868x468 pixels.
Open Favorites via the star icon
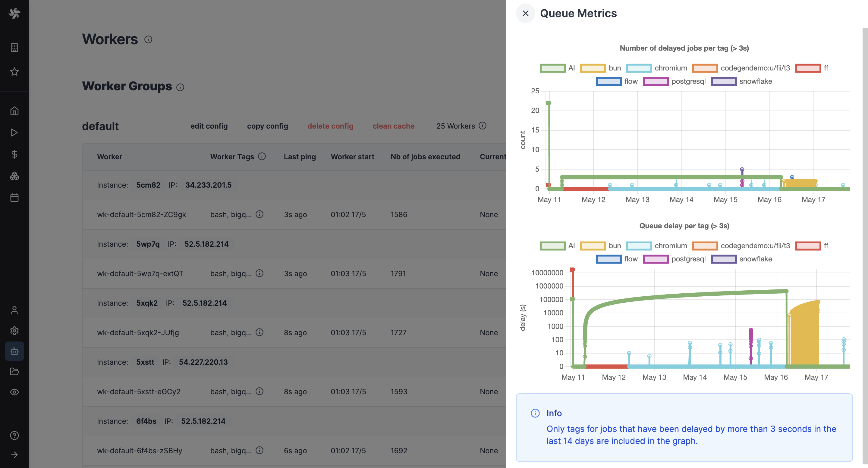pyautogui.click(x=14, y=71)
